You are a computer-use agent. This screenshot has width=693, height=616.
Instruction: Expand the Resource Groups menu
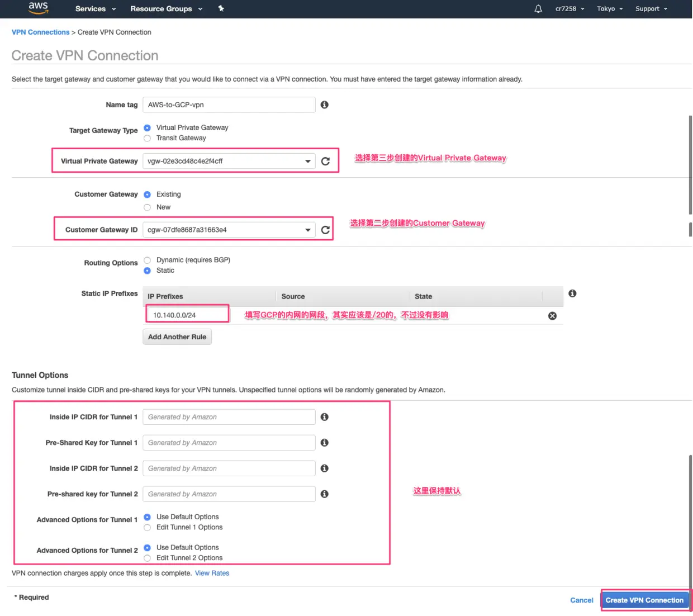[167, 9]
